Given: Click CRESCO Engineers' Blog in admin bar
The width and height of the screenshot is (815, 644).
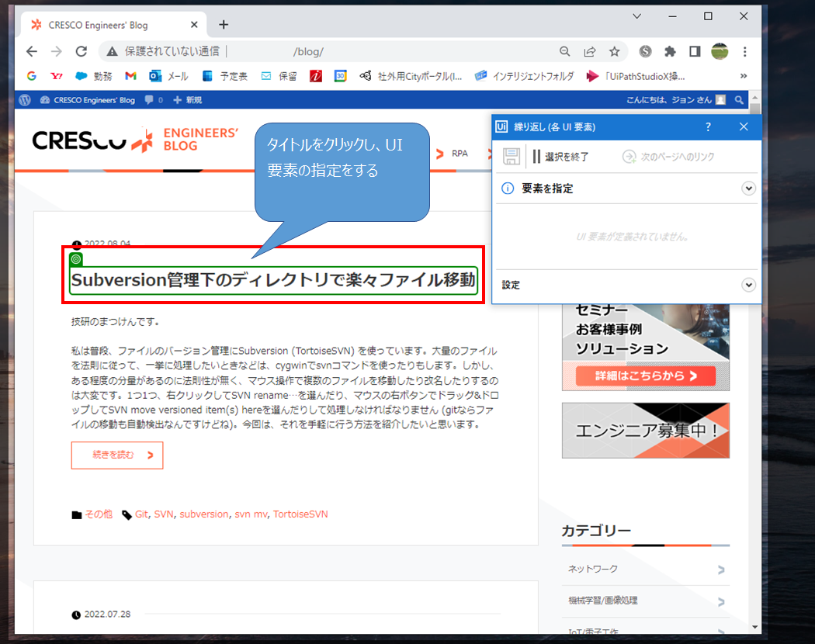Looking at the screenshot, I should [88, 100].
